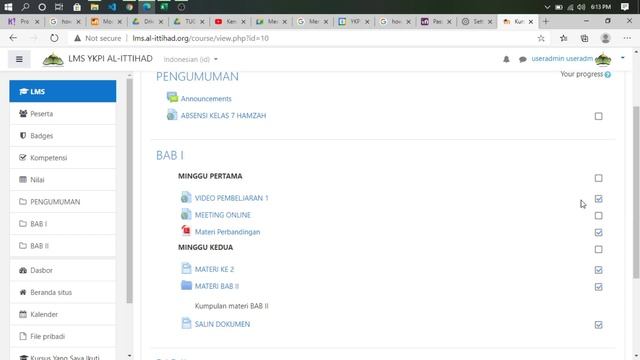Go to Dasbor in the side navigation
This screenshot has width=640, height=360.
pyautogui.click(x=63, y=270)
